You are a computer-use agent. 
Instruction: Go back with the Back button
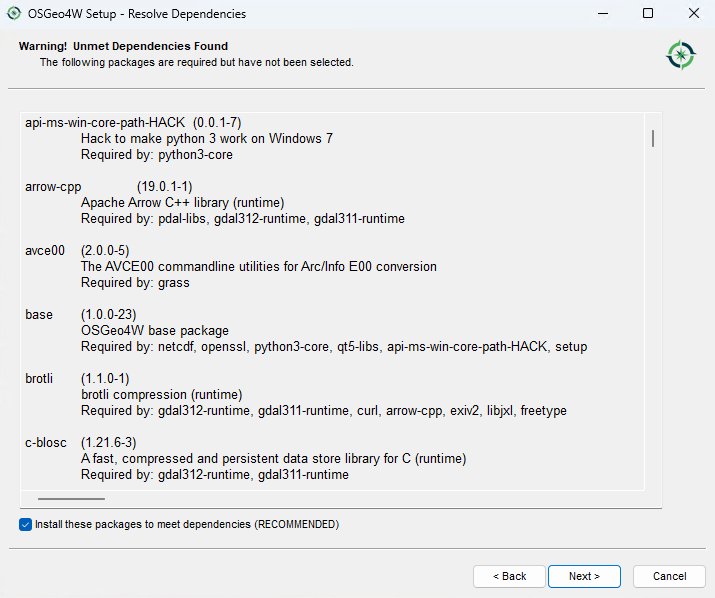[x=509, y=576]
